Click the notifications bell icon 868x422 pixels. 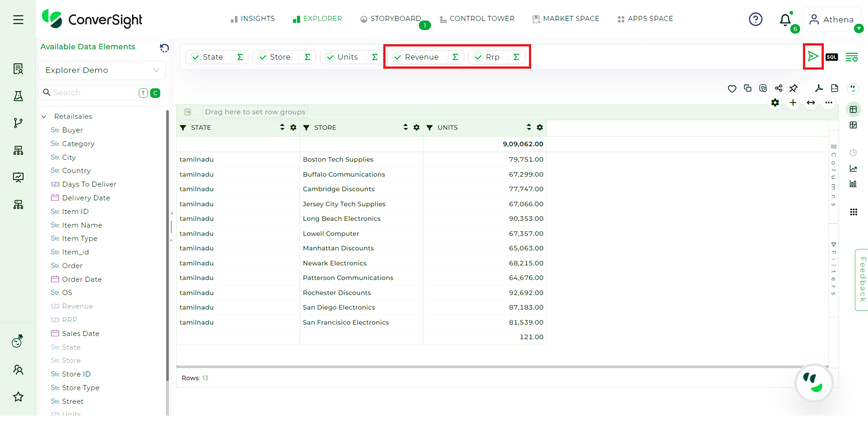785,20
